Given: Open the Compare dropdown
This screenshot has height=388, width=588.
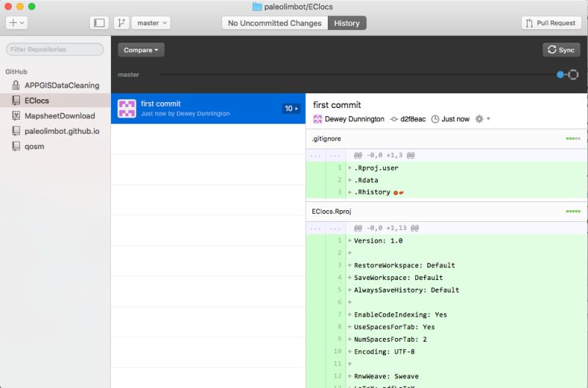Looking at the screenshot, I should tap(141, 50).
